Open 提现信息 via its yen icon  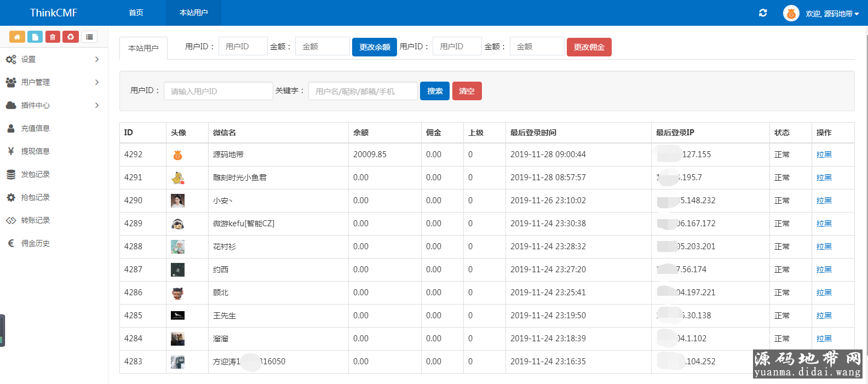point(10,151)
